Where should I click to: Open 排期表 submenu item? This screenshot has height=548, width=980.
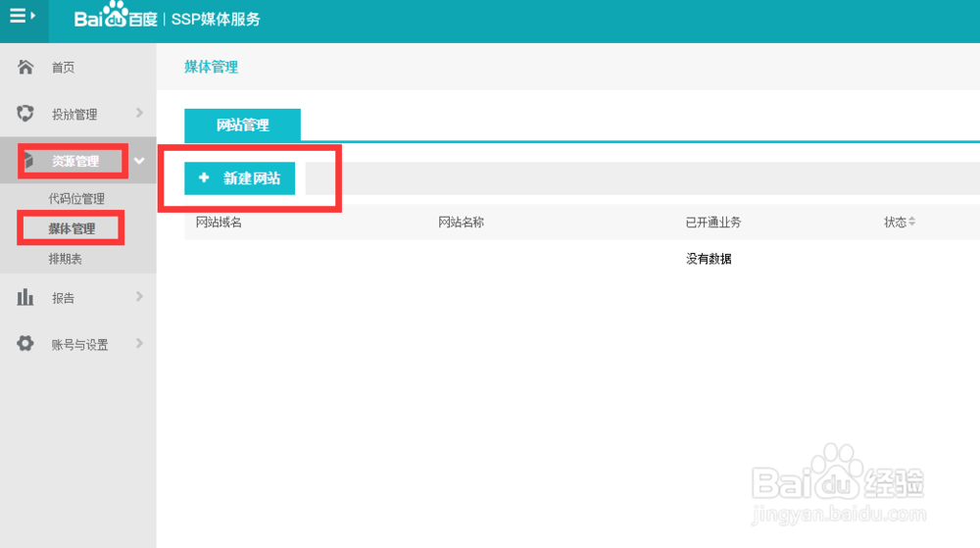(65, 259)
